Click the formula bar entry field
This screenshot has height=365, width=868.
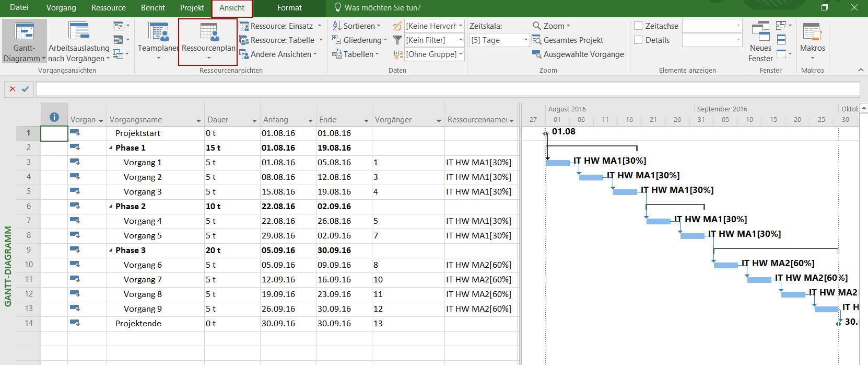(448, 89)
